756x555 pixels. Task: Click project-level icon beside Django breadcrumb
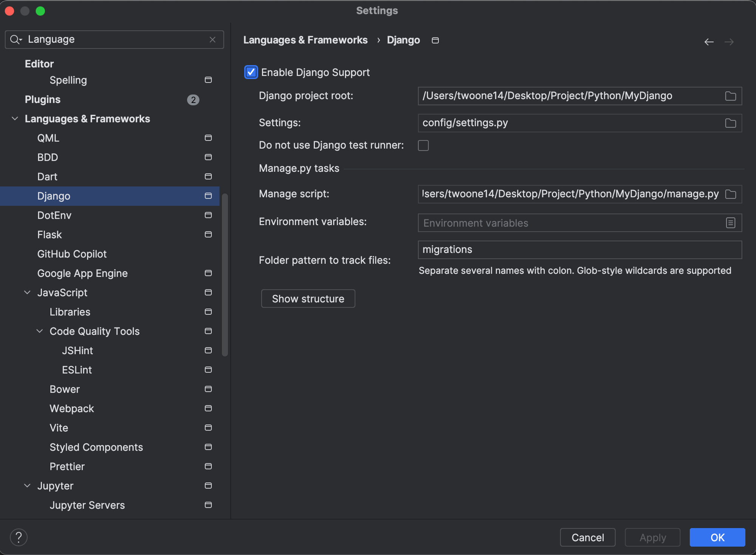click(435, 40)
